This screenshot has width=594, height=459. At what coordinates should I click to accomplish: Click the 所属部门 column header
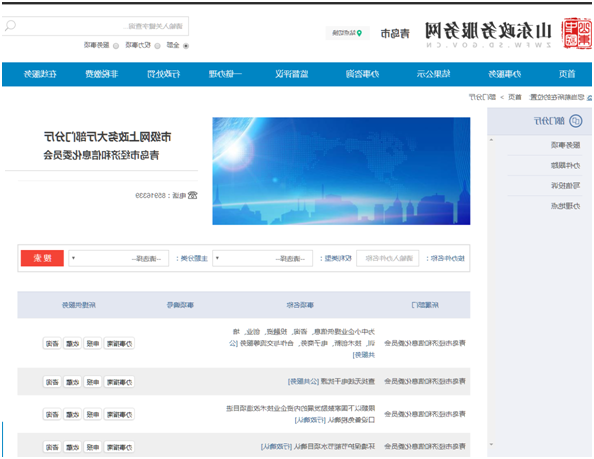click(x=425, y=305)
